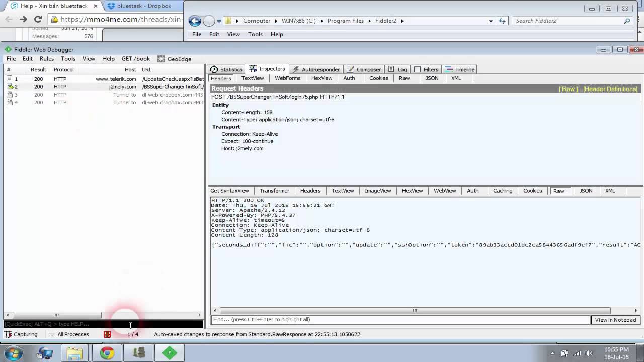This screenshot has width=644, height=362.
Task: Switch to the request HexView tab
Action: coord(321,78)
